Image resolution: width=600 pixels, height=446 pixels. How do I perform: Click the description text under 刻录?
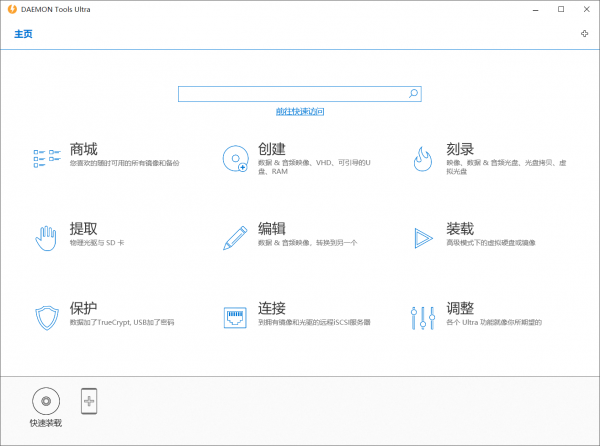(506, 167)
